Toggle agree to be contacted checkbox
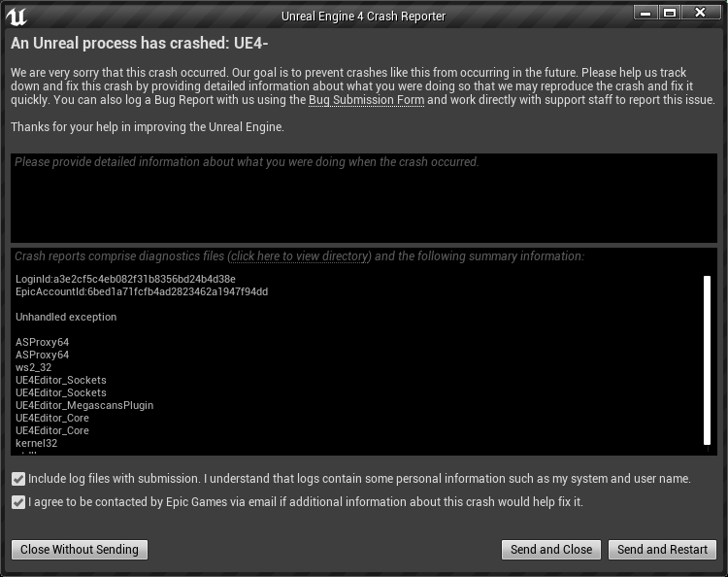 18,502
